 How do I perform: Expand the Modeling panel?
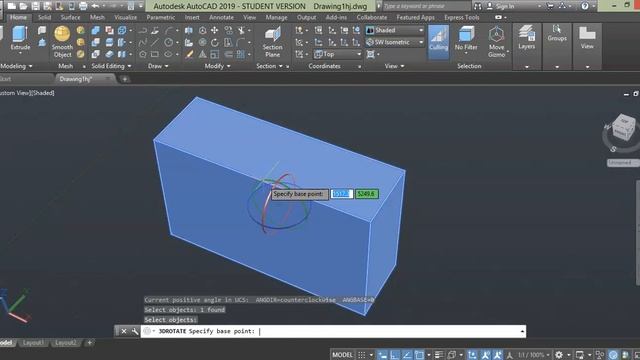16,66
